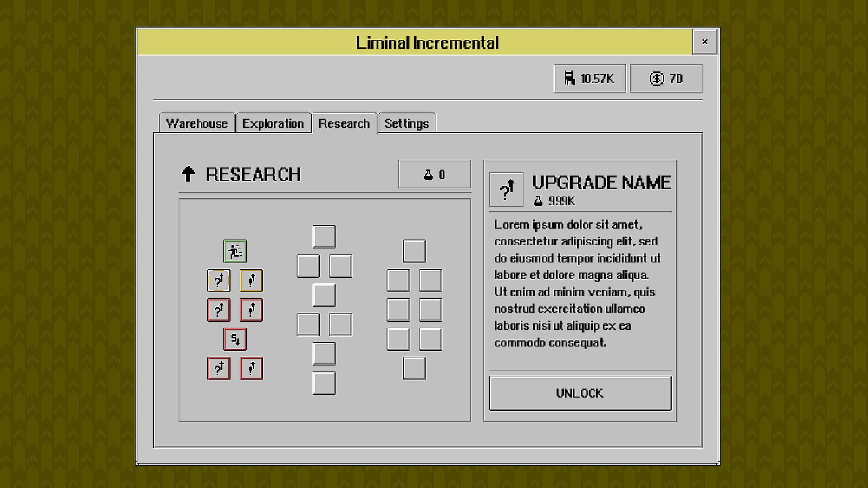
Task: Select the Research tab
Action: [344, 123]
